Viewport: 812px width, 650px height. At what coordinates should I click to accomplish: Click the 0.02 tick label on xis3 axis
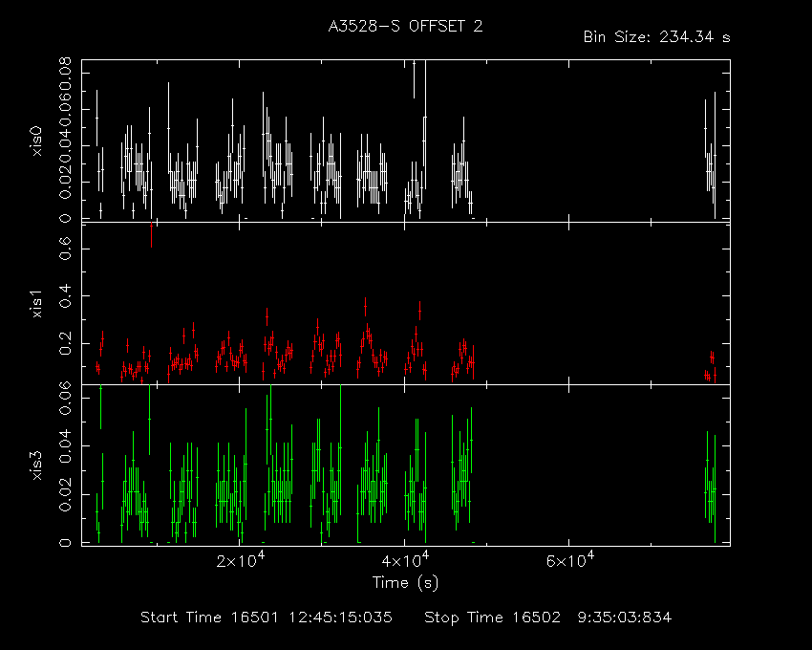(x=66, y=494)
